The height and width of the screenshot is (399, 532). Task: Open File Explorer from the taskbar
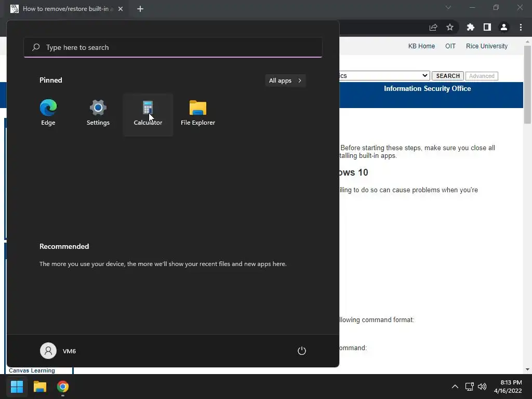tap(39, 387)
